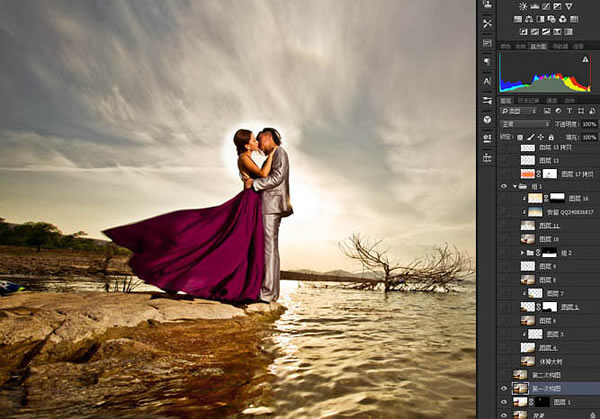This screenshot has height=419, width=600.
Task: Click the histogram cache warning triangle
Action: pos(585,59)
